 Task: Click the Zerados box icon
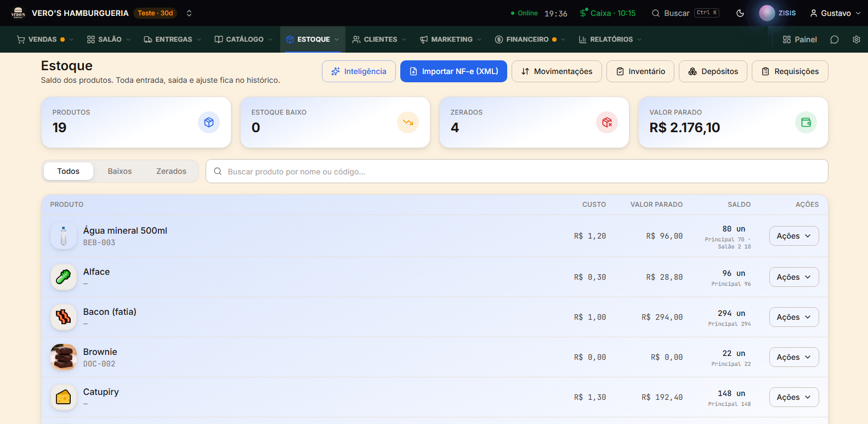[x=607, y=122]
